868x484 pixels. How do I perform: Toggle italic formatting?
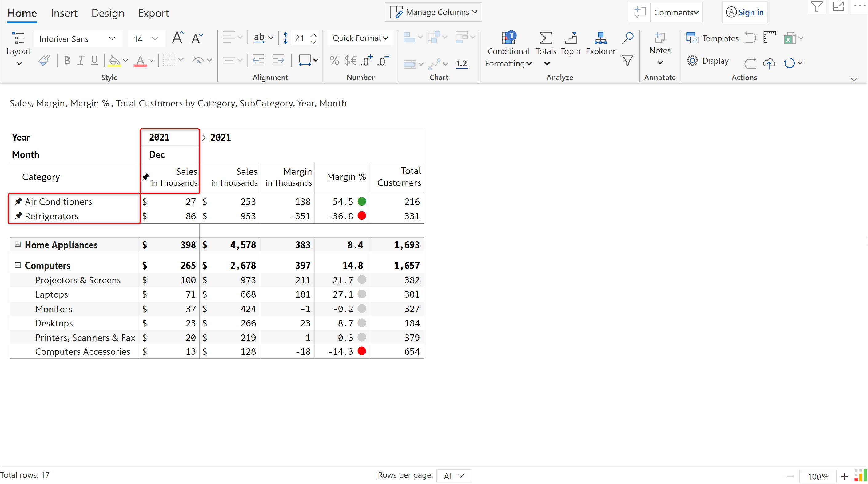pos(81,61)
